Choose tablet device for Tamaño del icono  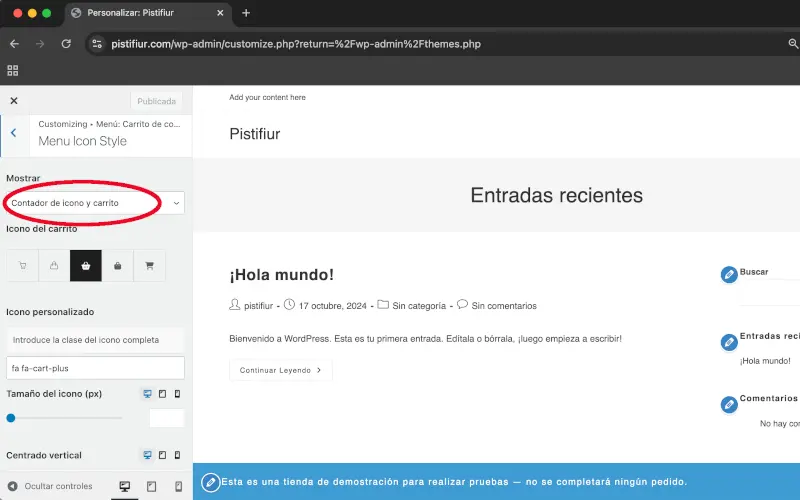[162, 394]
